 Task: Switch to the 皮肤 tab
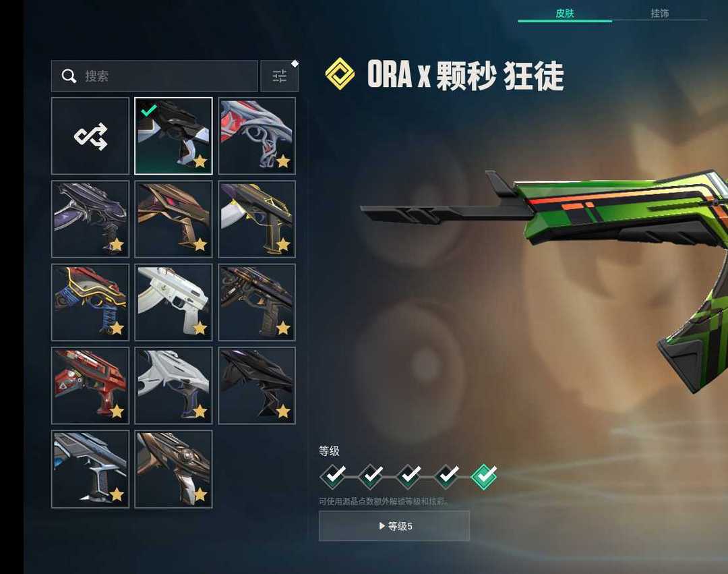point(565,13)
